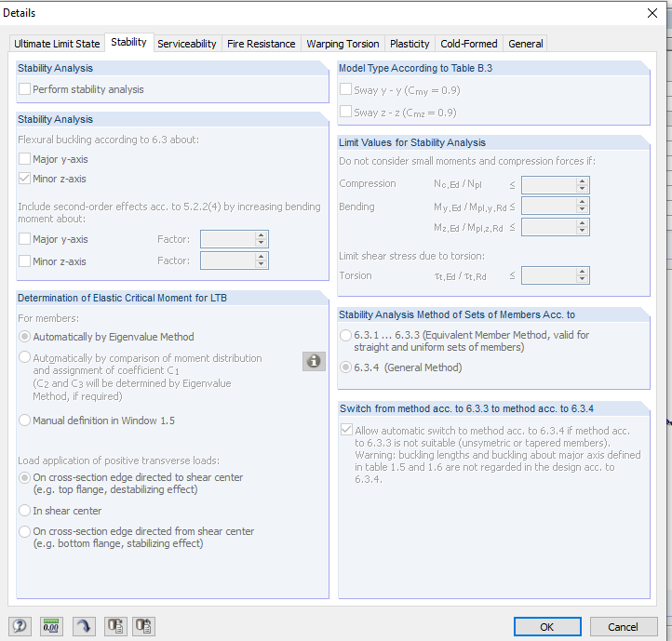672x641 pixels.
Task: Go to Fire Resistance tab
Action: pyautogui.click(x=261, y=44)
